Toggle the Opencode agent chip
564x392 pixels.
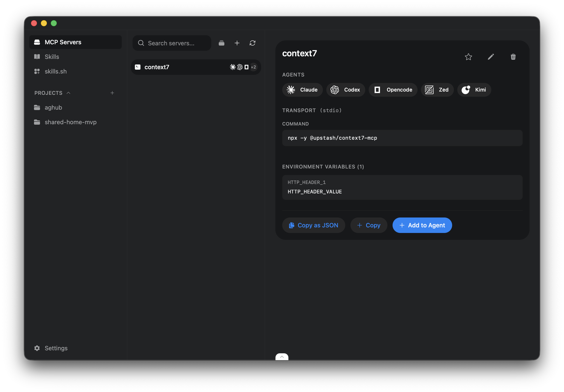click(393, 90)
